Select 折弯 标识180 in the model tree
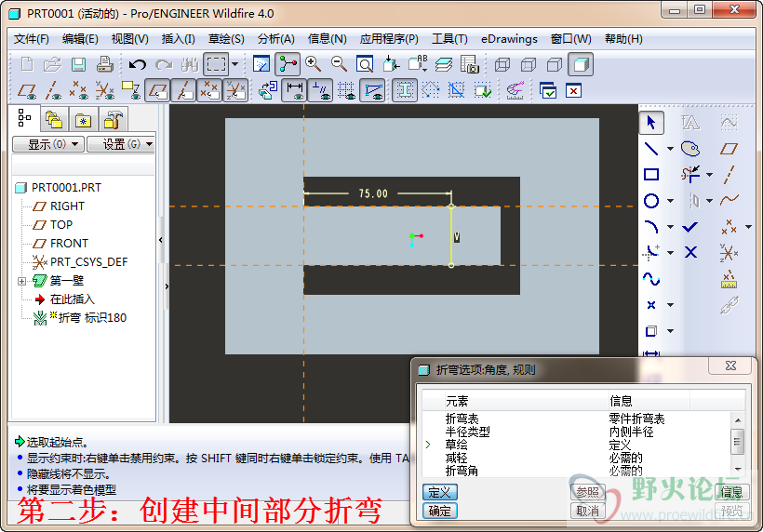763x532 pixels. coord(92,318)
